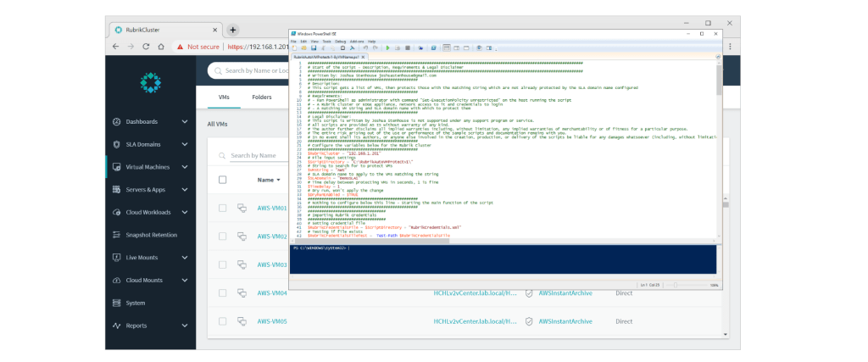Click the Rubrik logo in sidebar
Viewport: 868px width, 362px height.
coord(151,82)
